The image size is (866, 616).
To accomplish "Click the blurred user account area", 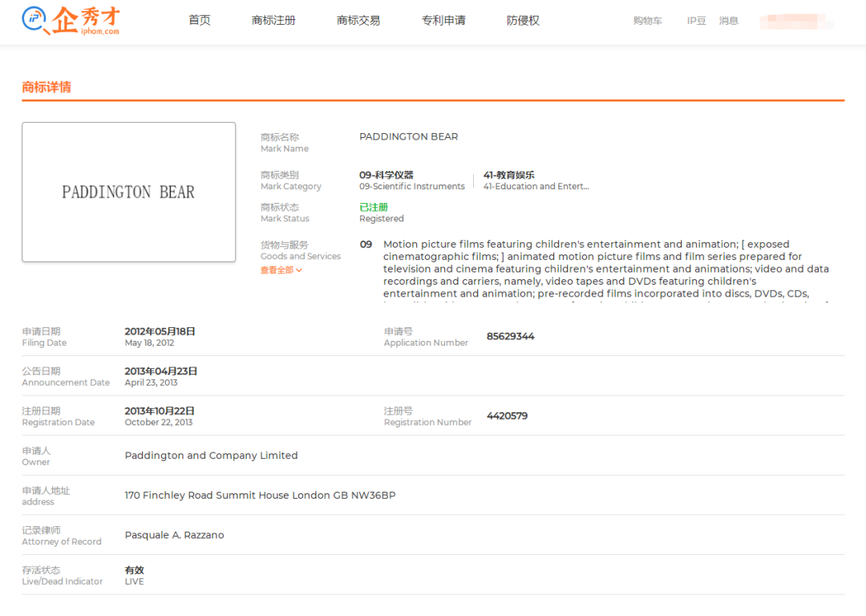I will (796, 22).
